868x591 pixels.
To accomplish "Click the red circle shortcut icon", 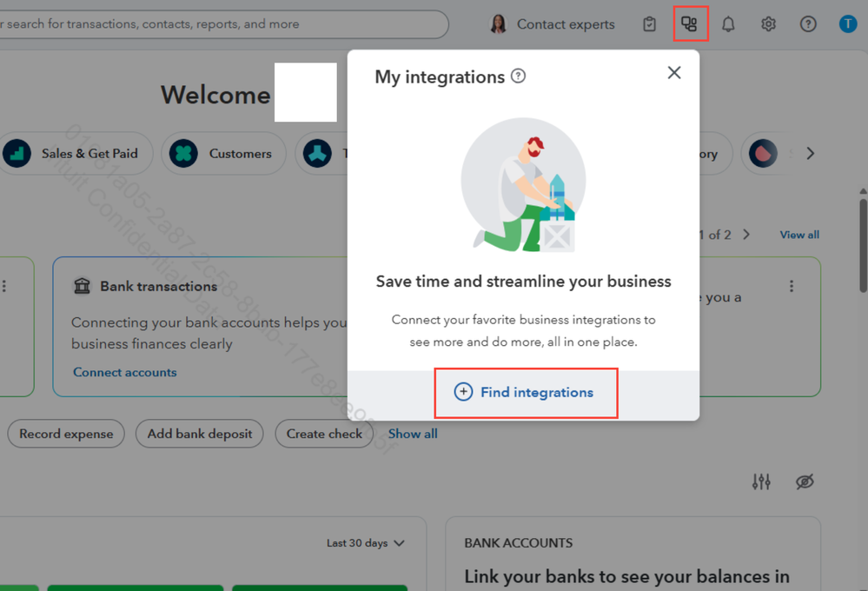I will (764, 154).
